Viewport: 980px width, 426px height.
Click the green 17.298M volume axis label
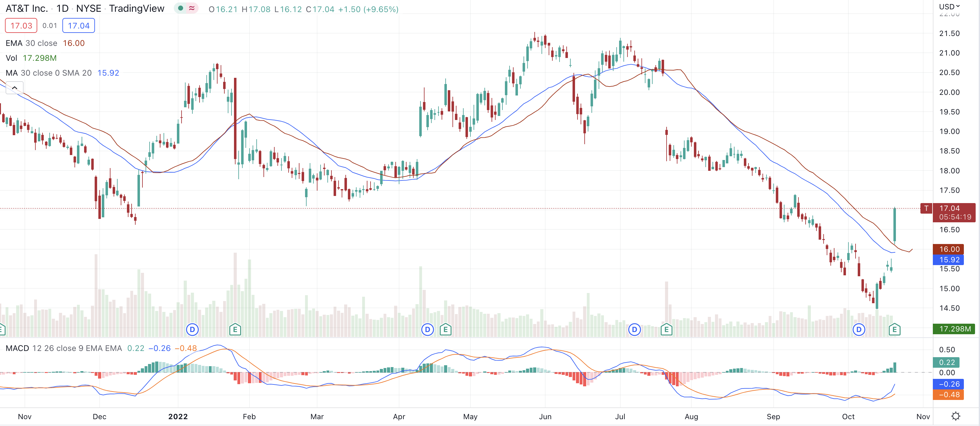tap(954, 329)
